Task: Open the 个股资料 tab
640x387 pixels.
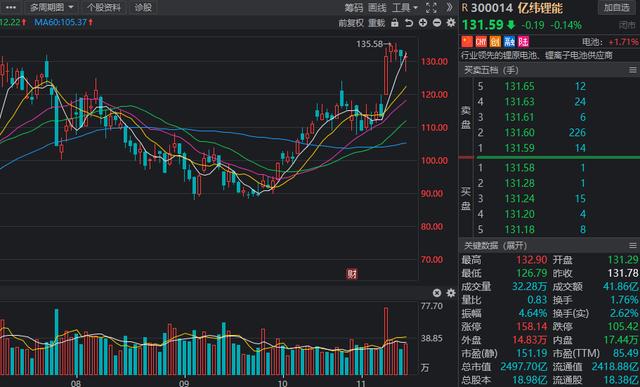Action: tap(104, 7)
